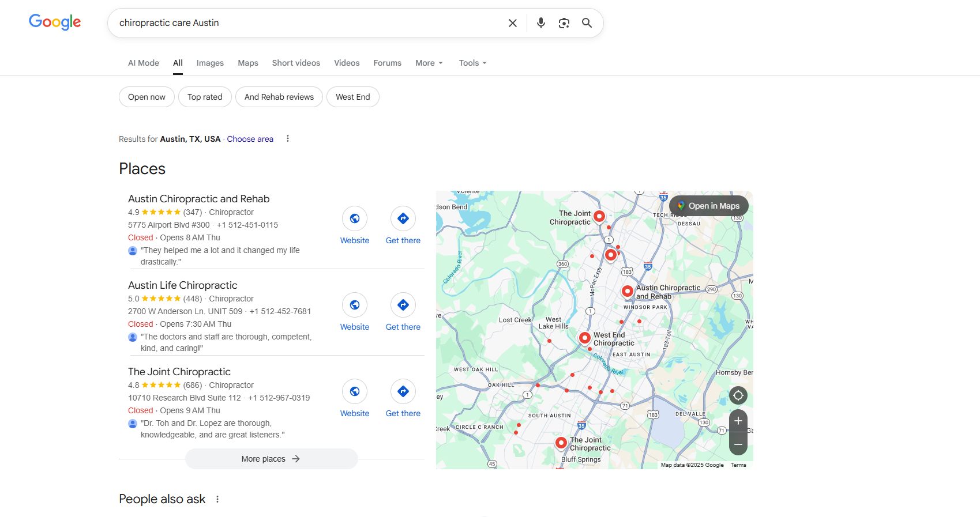980x517 pixels.
Task: Expand the More search categories dropdown
Action: pyautogui.click(x=429, y=63)
